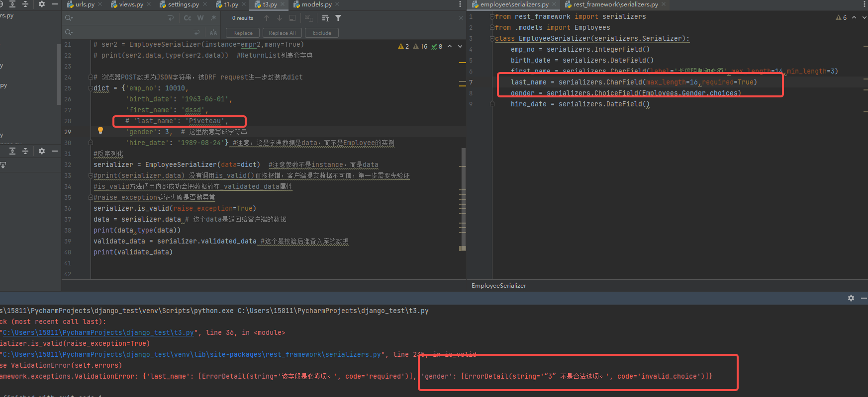
Task: Open the t3.py traceback file link
Action: pos(98,333)
